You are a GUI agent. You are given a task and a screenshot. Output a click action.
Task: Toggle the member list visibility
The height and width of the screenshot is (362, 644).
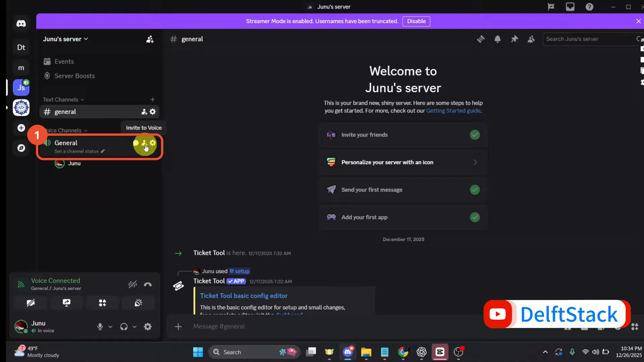point(531,39)
